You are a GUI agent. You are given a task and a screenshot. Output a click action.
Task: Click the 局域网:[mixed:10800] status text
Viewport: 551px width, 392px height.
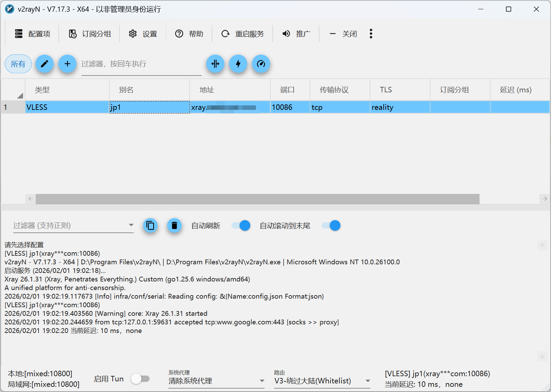point(44,384)
